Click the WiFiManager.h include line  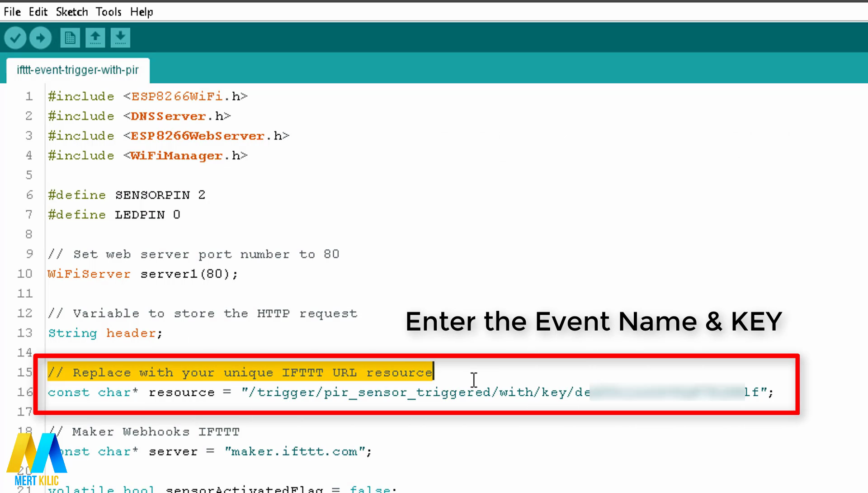148,156
